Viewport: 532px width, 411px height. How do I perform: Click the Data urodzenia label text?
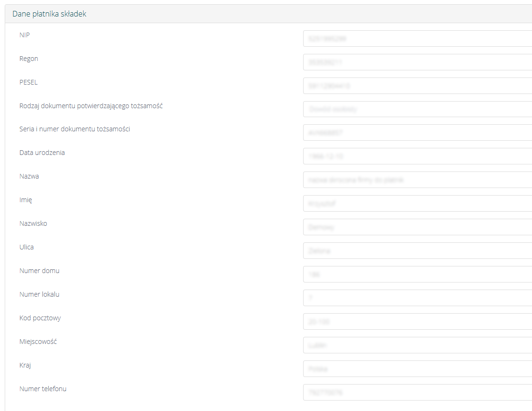click(42, 153)
